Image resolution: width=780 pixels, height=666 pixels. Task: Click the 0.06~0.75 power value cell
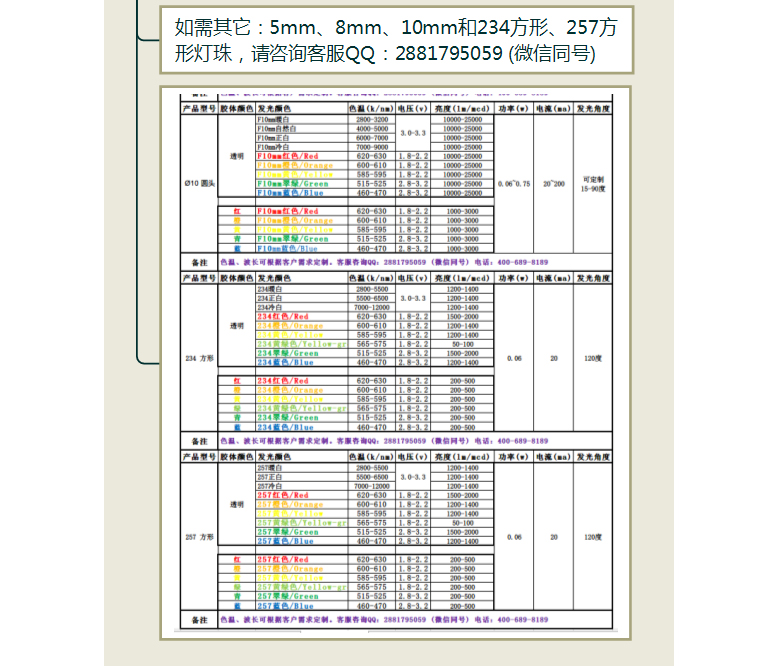514,184
